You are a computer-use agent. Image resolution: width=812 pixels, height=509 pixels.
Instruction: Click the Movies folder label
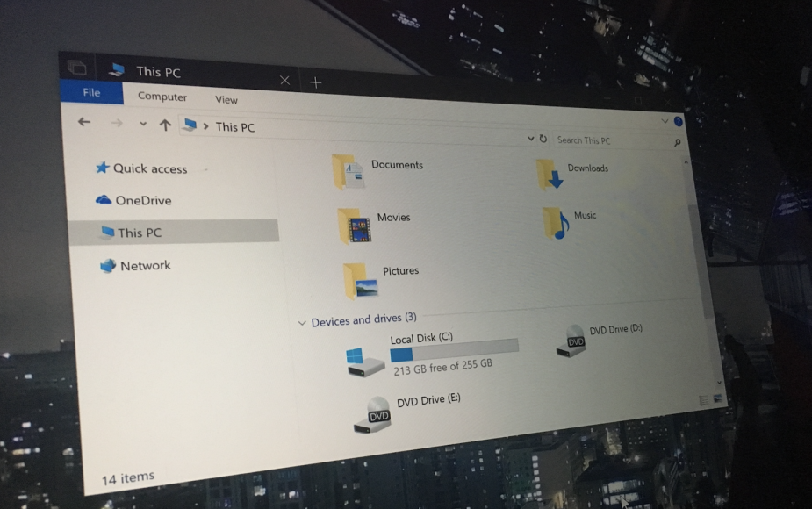[393, 217]
